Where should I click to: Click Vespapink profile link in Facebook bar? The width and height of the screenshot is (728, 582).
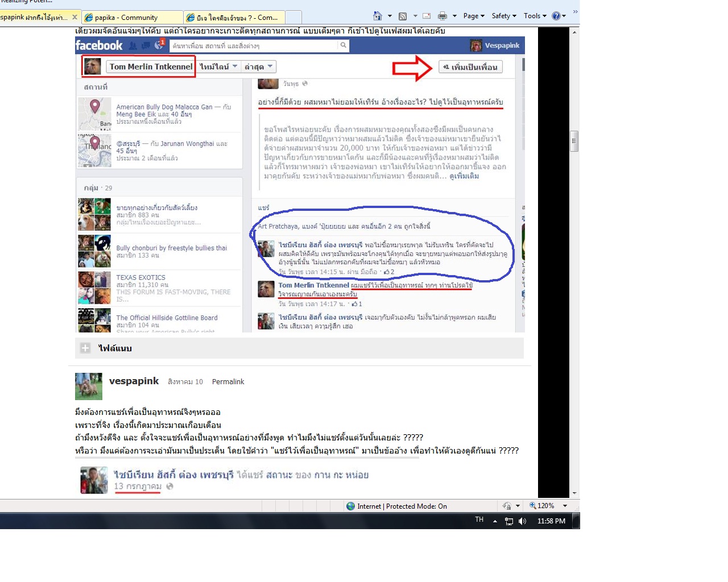(x=495, y=45)
